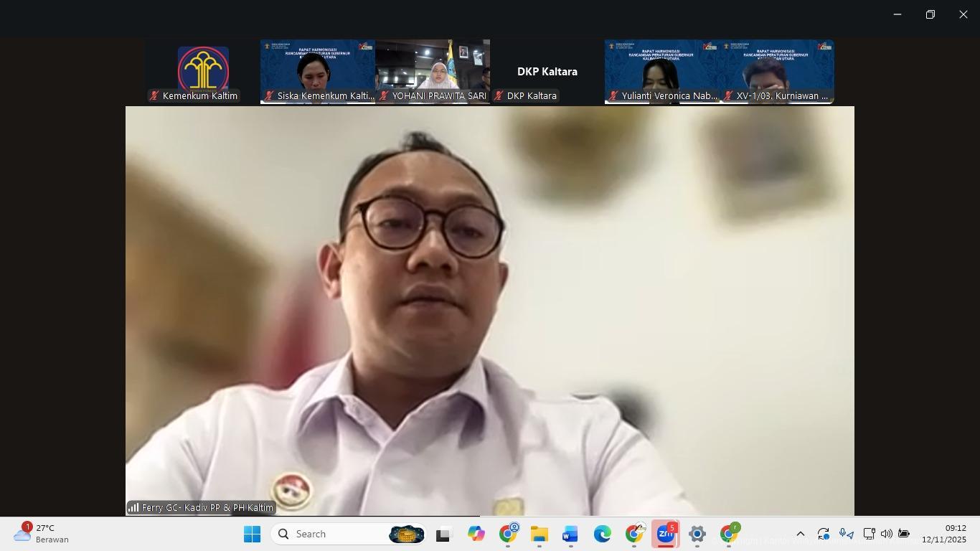Image resolution: width=980 pixels, height=551 pixels.
Task: Expand the hidden system tray icons chevron
Action: click(x=801, y=534)
